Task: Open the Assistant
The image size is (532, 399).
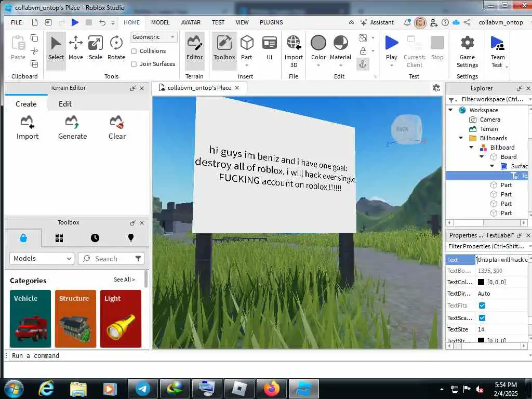Action: (377, 22)
